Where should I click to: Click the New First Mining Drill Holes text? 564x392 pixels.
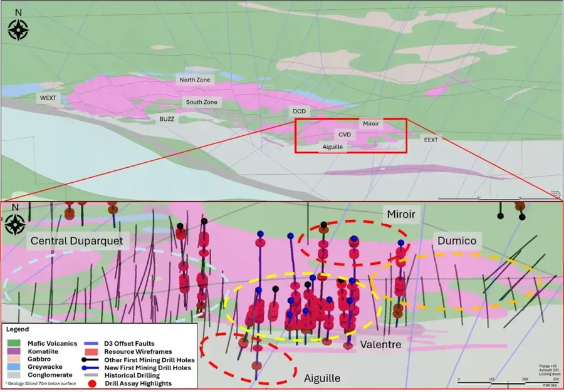point(148,368)
